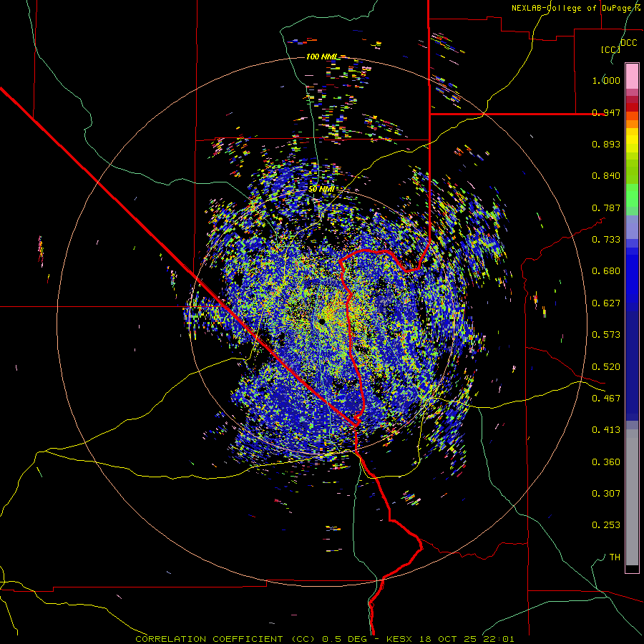
Task: Click the "50 NMI" range ring label
Action: (321, 190)
